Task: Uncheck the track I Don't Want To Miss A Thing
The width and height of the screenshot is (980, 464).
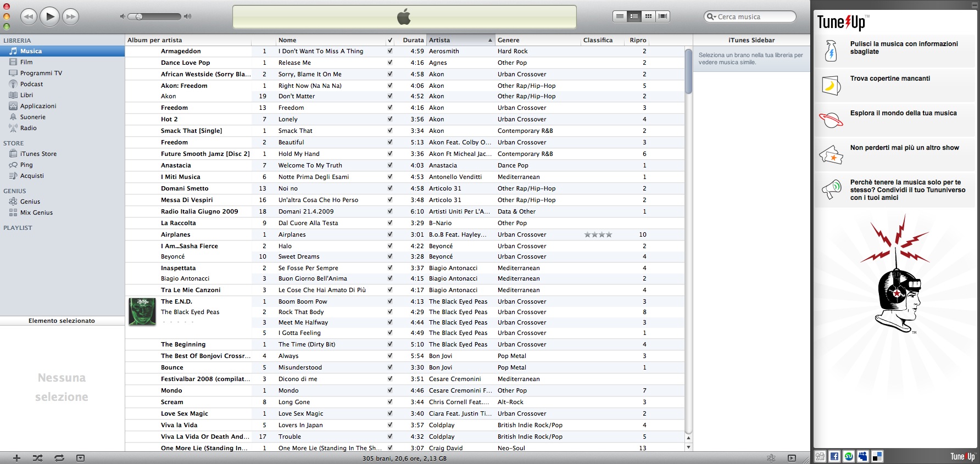Action: (390, 51)
